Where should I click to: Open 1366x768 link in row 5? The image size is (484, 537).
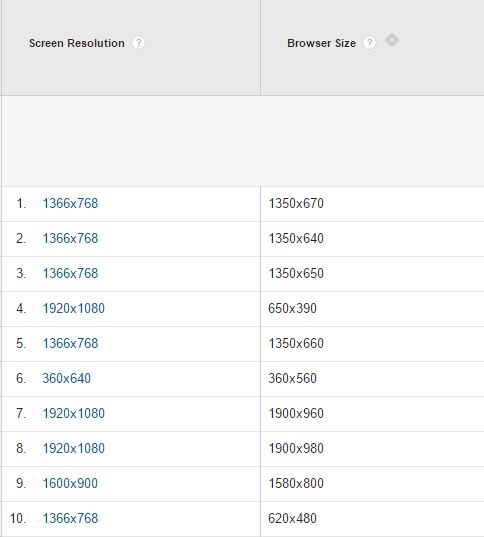coord(70,344)
